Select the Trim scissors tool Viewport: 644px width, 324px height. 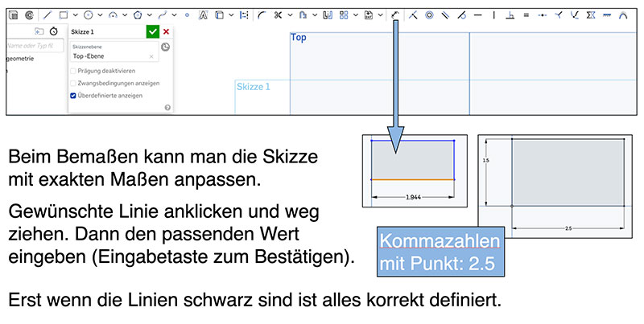pyautogui.click(x=279, y=14)
